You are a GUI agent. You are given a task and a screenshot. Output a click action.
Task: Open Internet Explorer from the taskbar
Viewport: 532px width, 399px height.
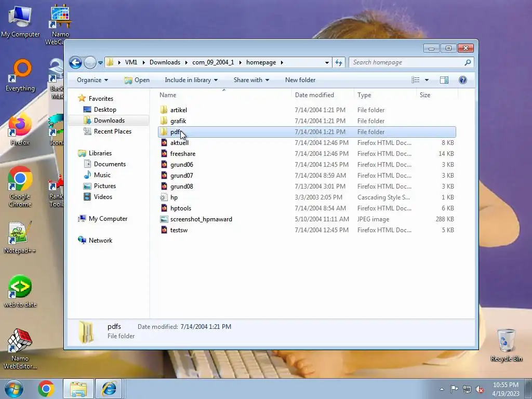coord(109,389)
